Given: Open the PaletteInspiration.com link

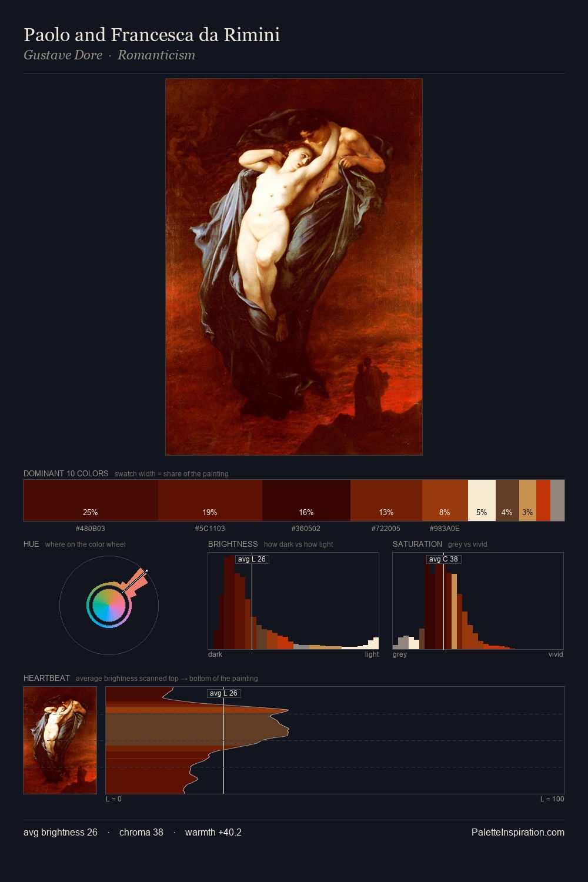Looking at the screenshot, I should (x=518, y=832).
